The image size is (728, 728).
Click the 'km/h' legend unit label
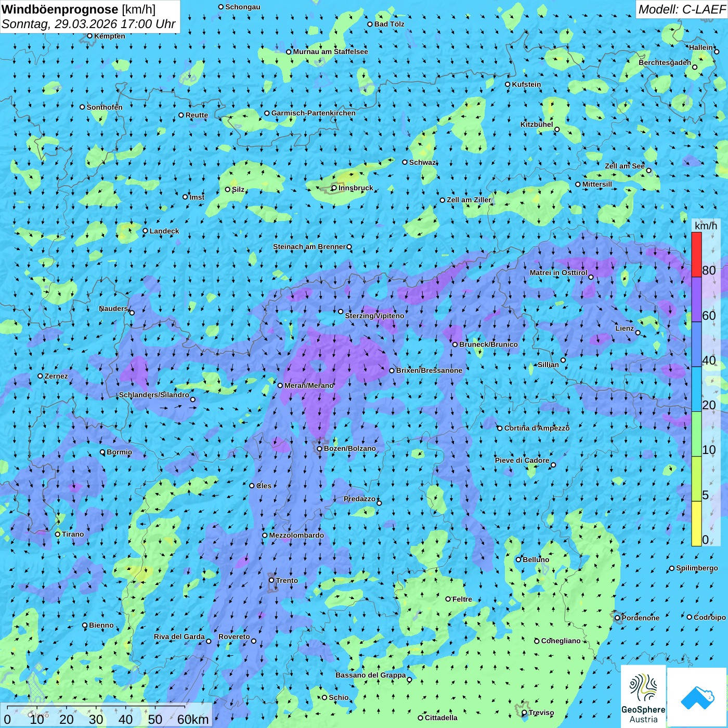click(x=706, y=226)
